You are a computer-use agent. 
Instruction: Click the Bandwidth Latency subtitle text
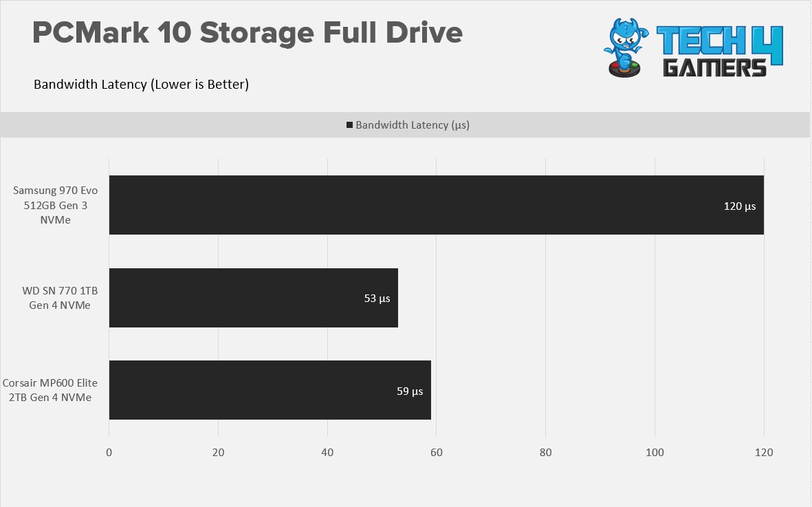tap(142, 84)
